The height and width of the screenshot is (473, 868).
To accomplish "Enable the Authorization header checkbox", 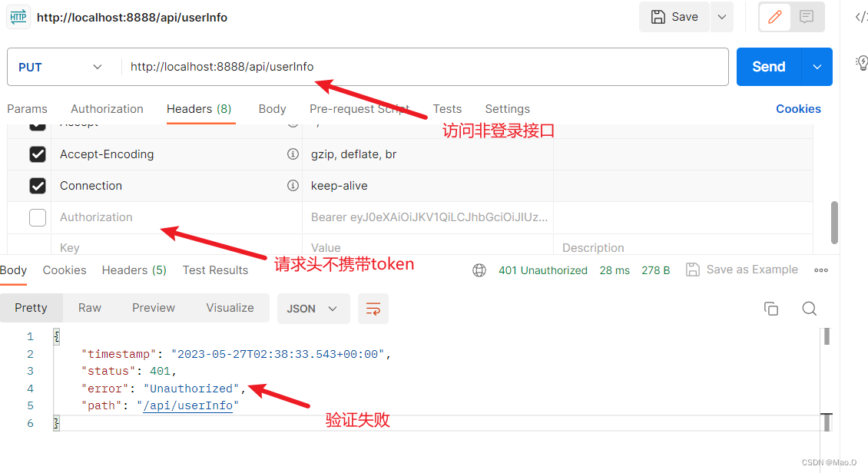I will (x=38, y=217).
